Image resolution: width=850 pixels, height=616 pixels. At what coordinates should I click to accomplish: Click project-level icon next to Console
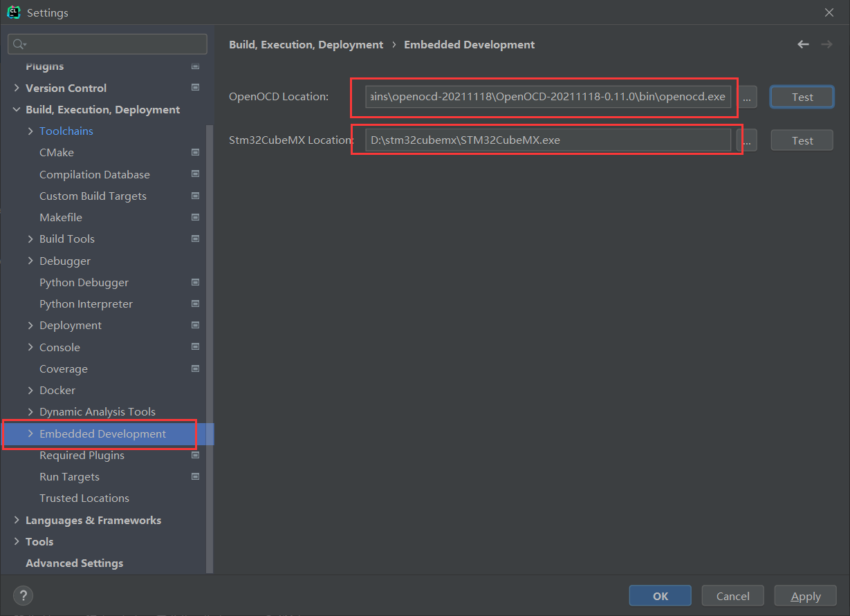click(195, 347)
